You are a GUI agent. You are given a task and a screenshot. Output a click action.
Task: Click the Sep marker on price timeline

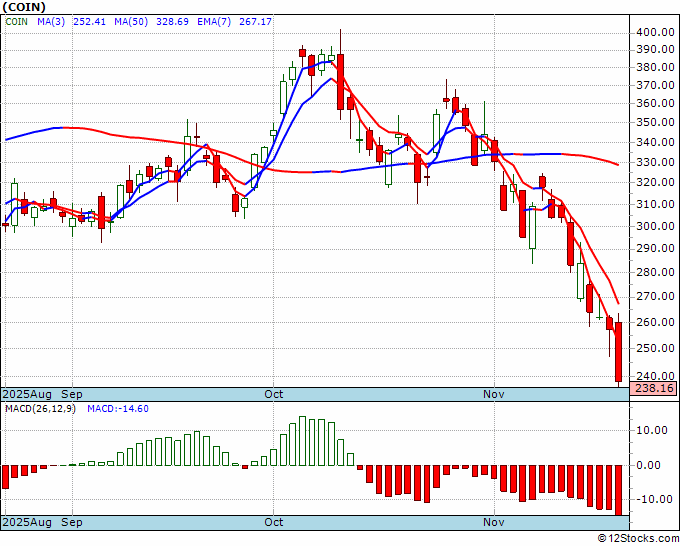point(72,394)
